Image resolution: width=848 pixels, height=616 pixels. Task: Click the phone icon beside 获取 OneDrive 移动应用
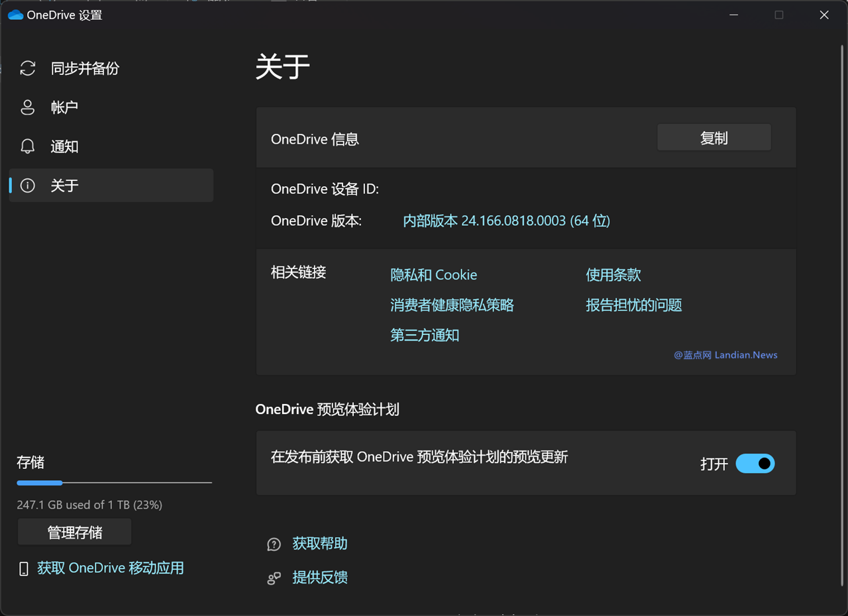(x=24, y=568)
